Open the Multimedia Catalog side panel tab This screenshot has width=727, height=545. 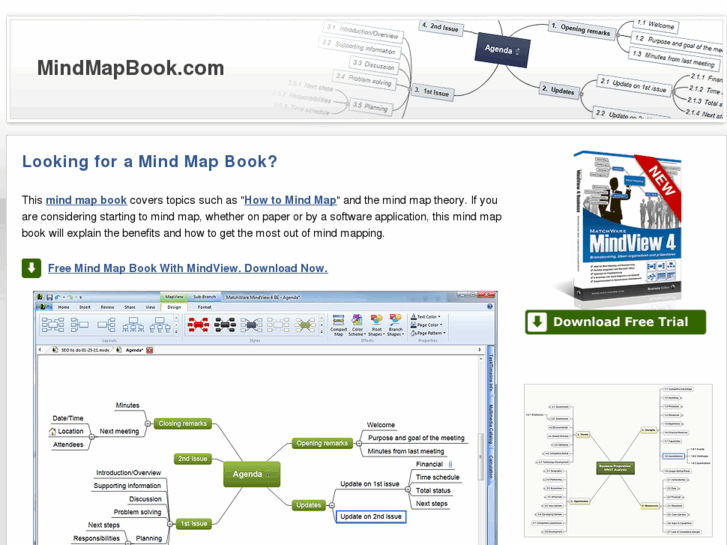click(491, 424)
